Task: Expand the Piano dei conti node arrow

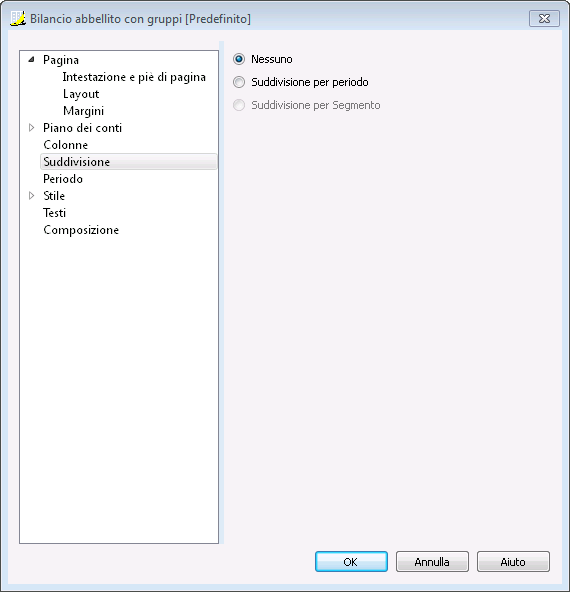Action: pos(32,128)
